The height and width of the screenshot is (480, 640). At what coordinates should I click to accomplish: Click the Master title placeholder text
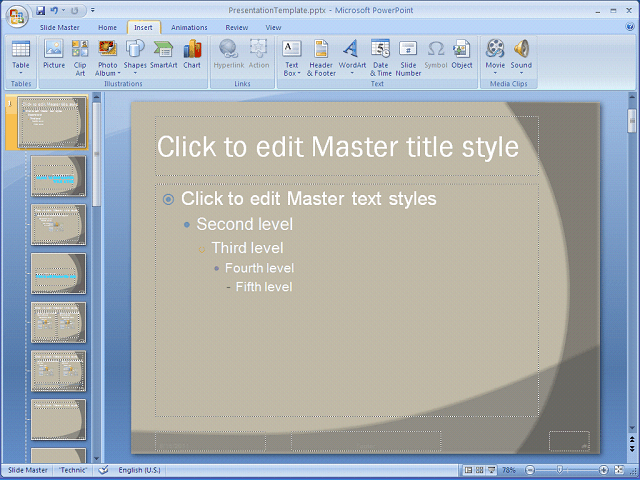coord(338,147)
